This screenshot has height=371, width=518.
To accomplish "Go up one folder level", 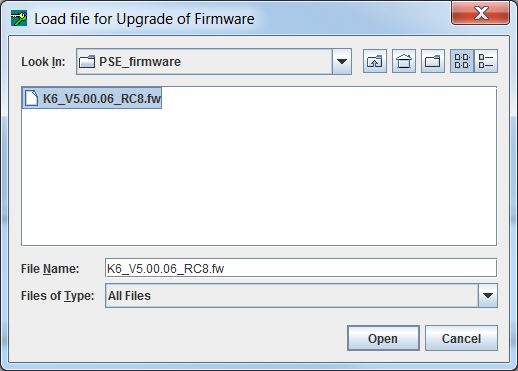I will click(x=375, y=61).
